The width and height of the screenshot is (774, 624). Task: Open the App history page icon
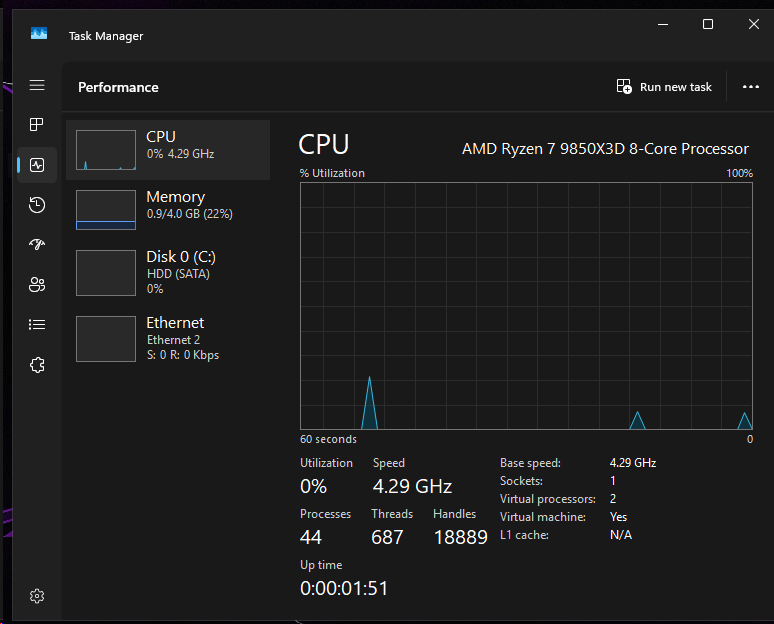[x=37, y=205]
